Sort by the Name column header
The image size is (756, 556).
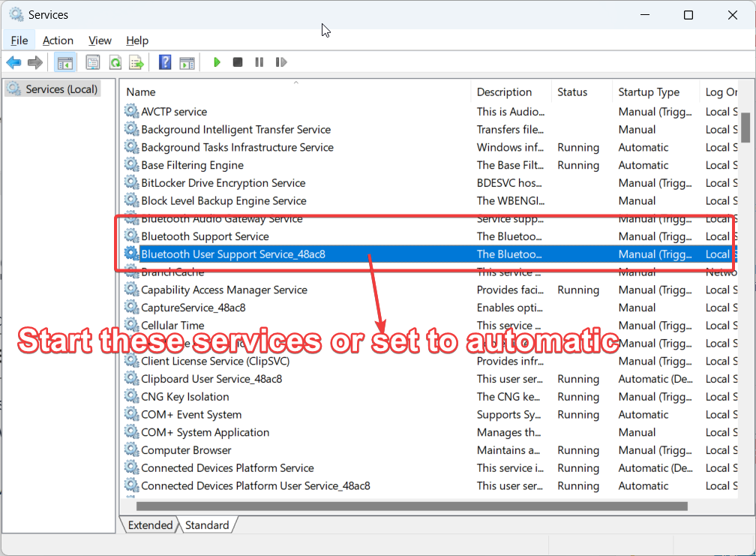(141, 92)
